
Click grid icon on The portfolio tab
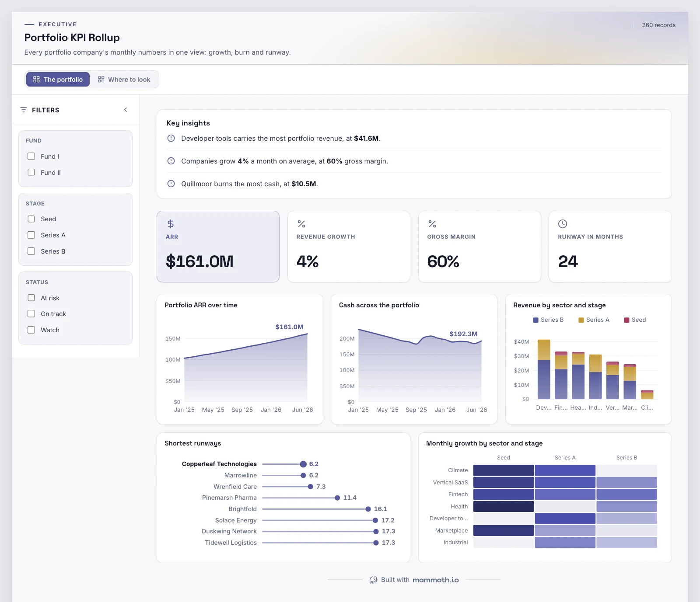coord(36,79)
